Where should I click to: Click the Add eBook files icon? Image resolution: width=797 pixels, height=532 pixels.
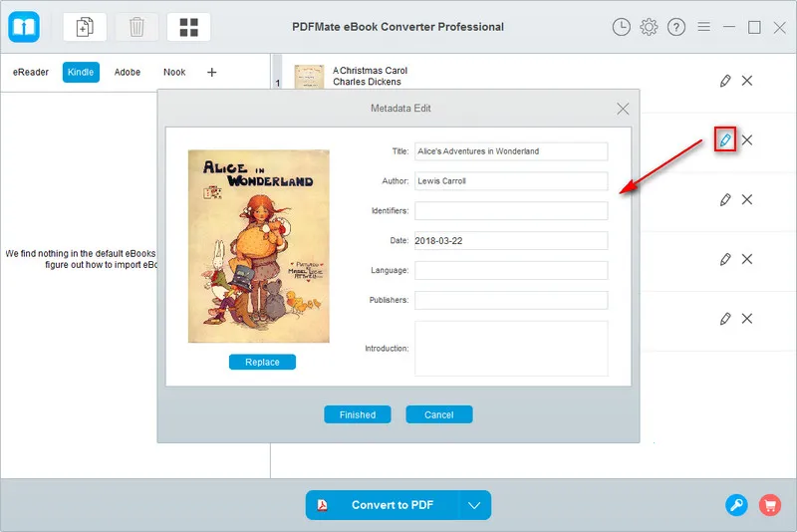pos(85,27)
